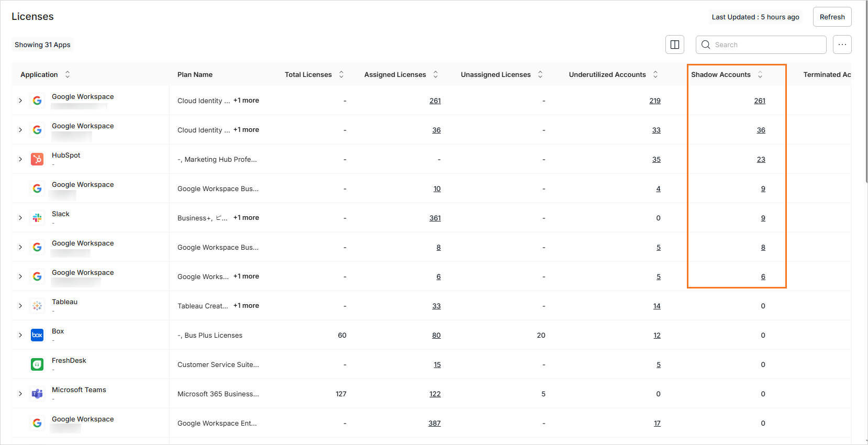Sort by Assigned Licenses column arrows

click(436, 74)
